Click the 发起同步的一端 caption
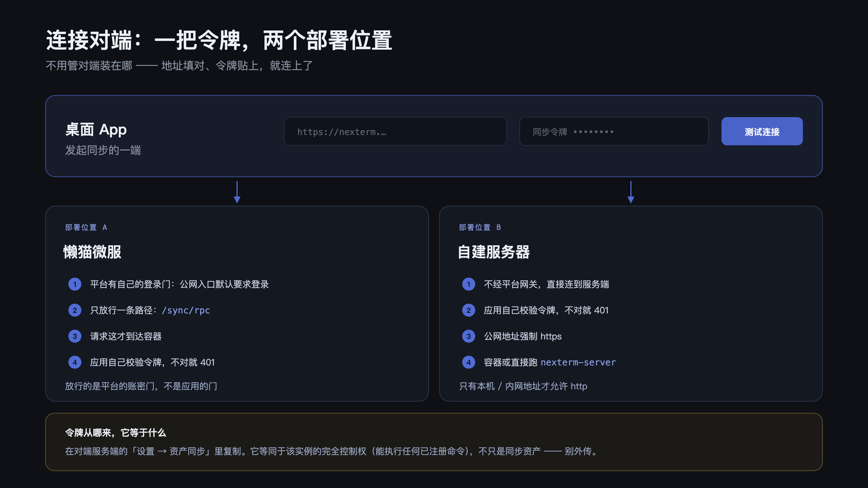This screenshot has height=488, width=868. pyautogui.click(x=103, y=150)
